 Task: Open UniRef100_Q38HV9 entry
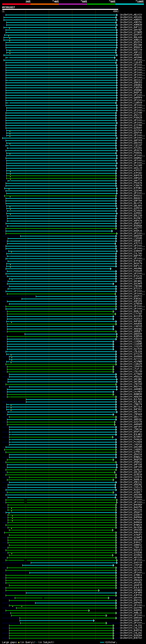click(131, 251)
